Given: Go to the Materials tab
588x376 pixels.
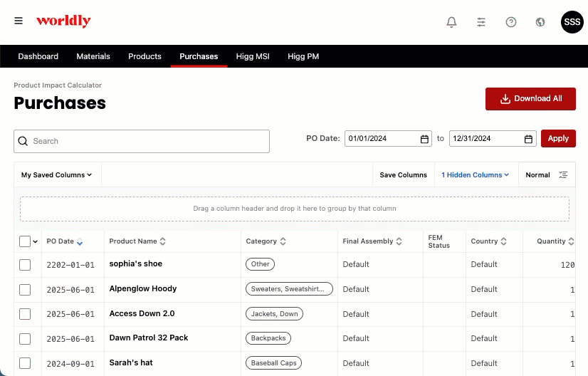Looking at the screenshot, I should [93, 56].
